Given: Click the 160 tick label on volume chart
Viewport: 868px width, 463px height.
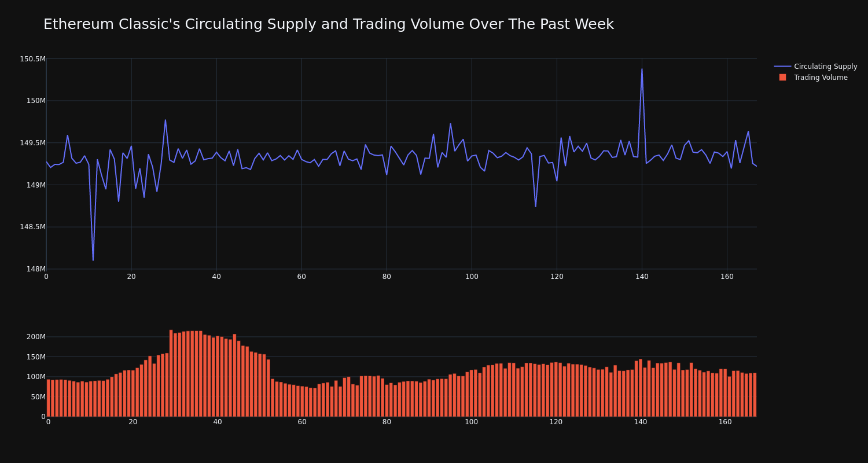Looking at the screenshot, I should (x=725, y=422).
